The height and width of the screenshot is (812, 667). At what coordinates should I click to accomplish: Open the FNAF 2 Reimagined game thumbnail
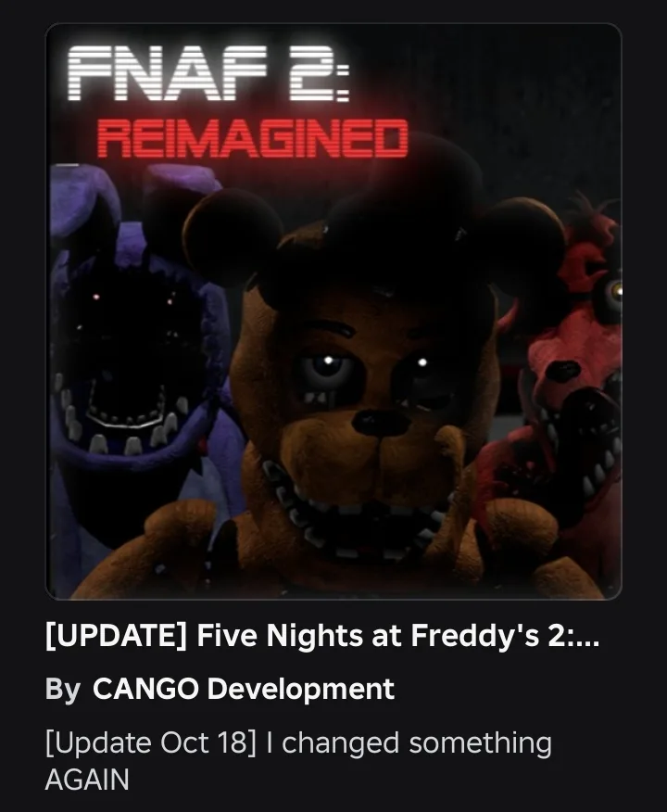click(x=333, y=311)
